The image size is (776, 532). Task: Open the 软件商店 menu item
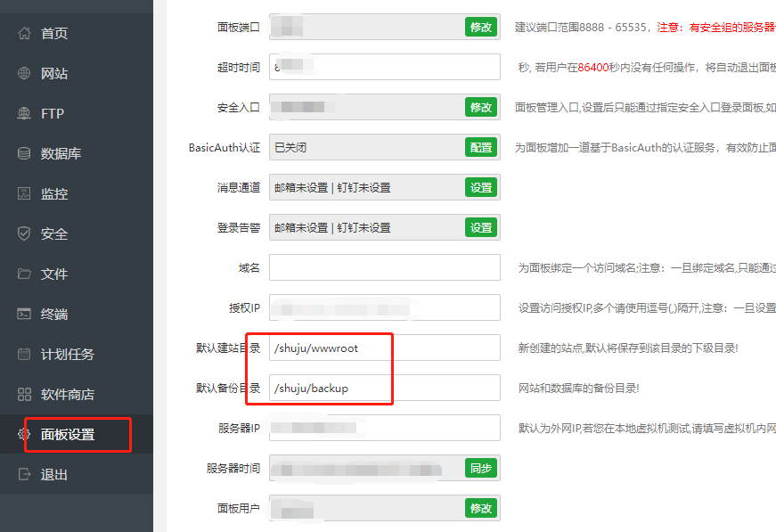77,394
